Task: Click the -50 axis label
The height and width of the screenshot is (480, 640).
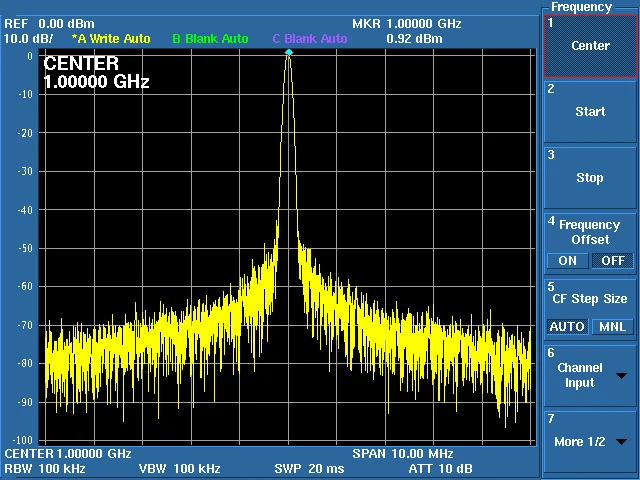Action: coord(25,248)
